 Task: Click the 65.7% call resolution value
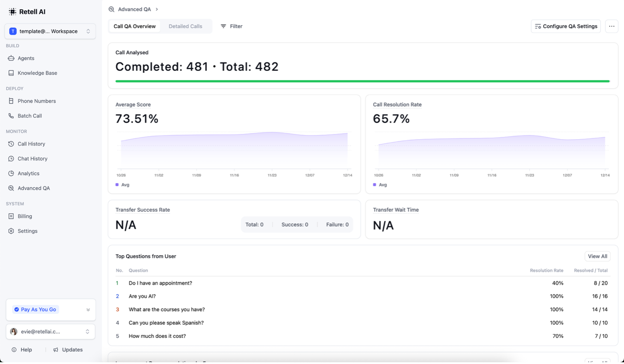tap(391, 119)
